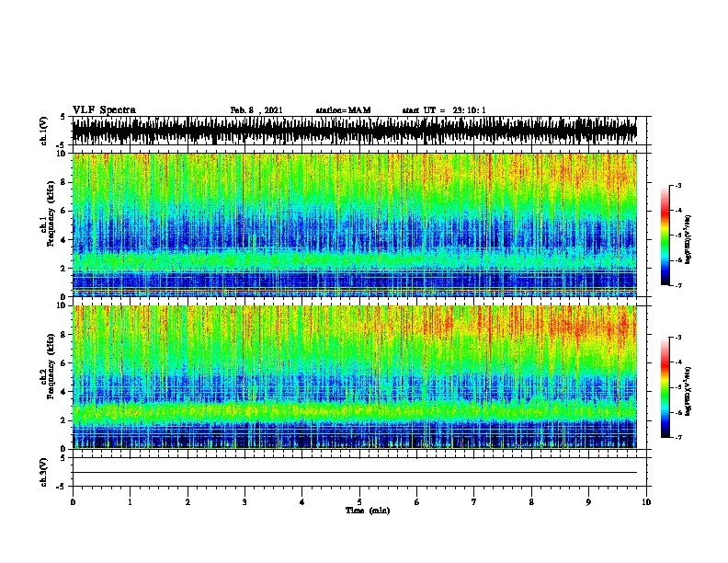Click the "10" tick on the time axis
Image resolution: width=728 pixels, height=563 pixels.
coord(646,502)
